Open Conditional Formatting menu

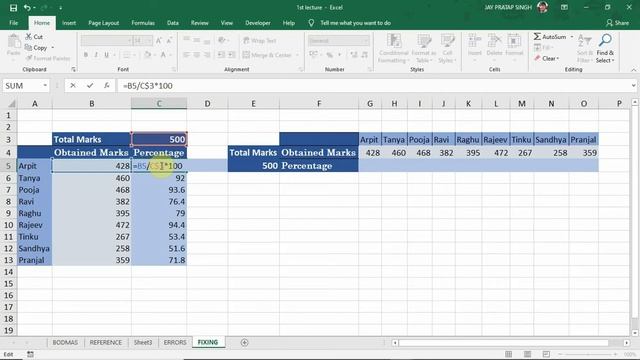tap(393, 49)
